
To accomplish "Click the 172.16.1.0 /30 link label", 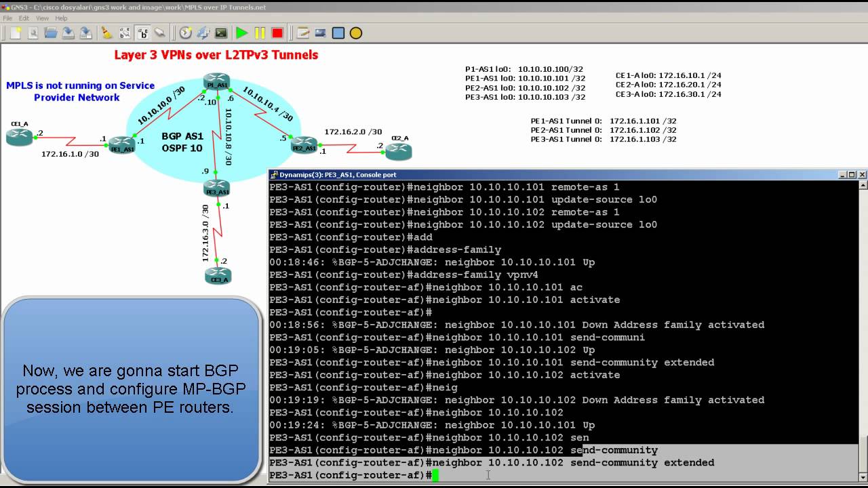I will (x=70, y=154).
